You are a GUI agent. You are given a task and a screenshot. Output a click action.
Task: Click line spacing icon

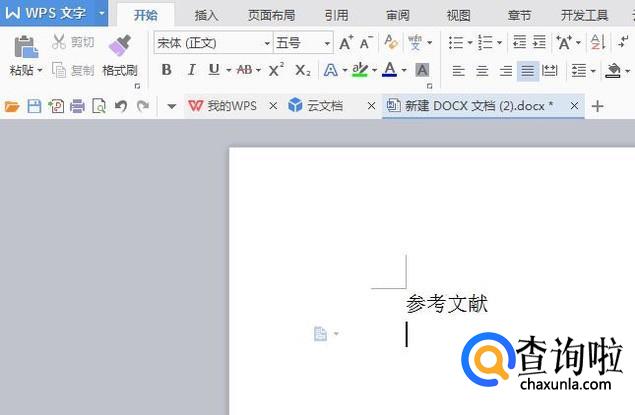579,71
